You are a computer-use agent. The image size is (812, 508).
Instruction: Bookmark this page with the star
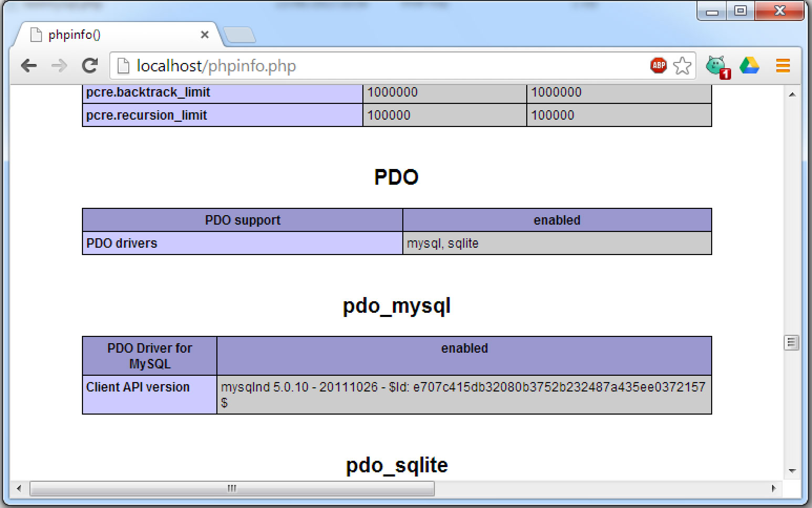coord(682,66)
